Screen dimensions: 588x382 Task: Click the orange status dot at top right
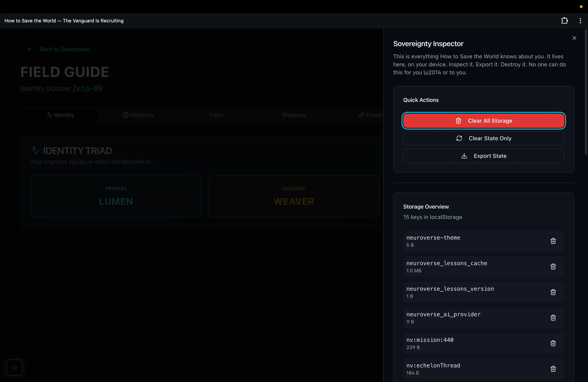(x=581, y=7)
